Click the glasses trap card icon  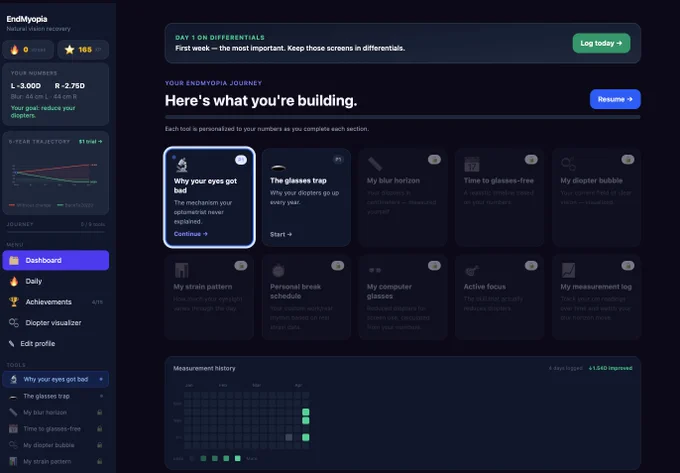(278, 168)
